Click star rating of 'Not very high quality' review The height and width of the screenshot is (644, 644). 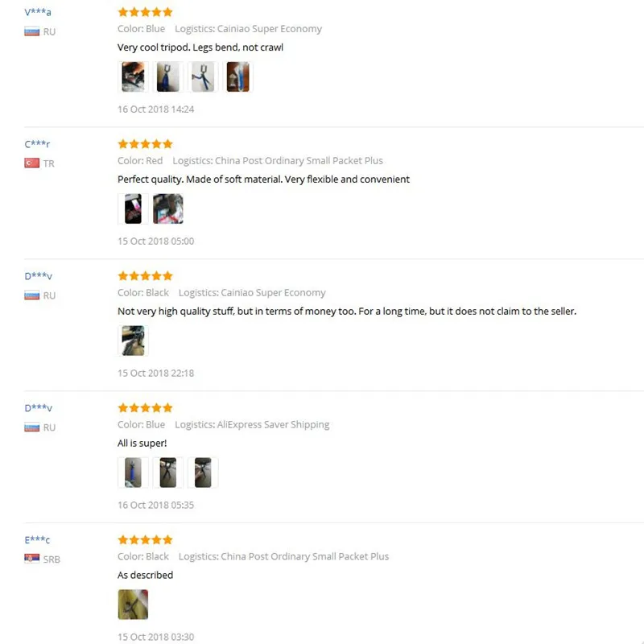click(145, 275)
